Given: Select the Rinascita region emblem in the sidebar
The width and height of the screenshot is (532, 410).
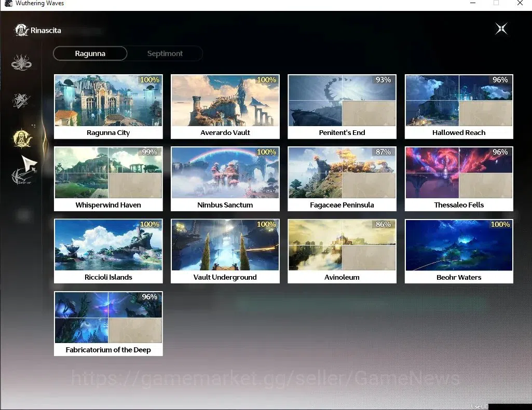Looking at the screenshot, I should 22,139.
